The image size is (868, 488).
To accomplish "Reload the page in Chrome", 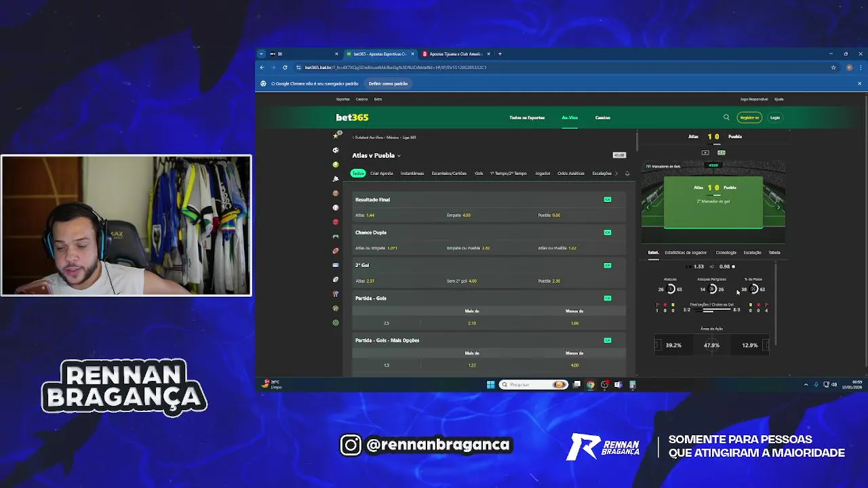I will tap(285, 67).
